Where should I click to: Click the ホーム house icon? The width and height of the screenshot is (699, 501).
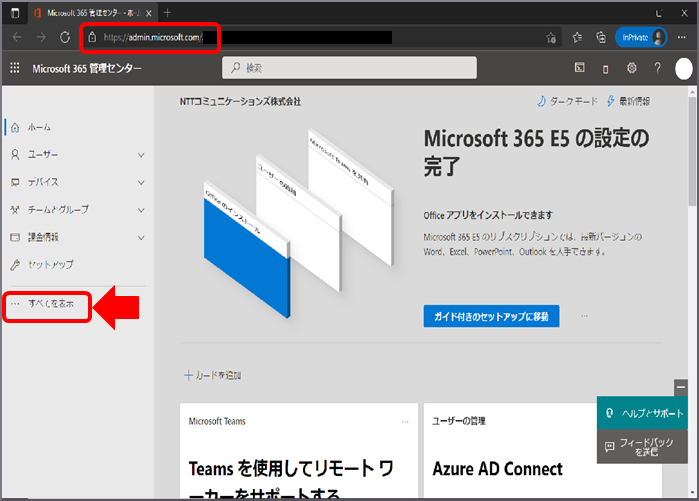(x=15, y=128)
